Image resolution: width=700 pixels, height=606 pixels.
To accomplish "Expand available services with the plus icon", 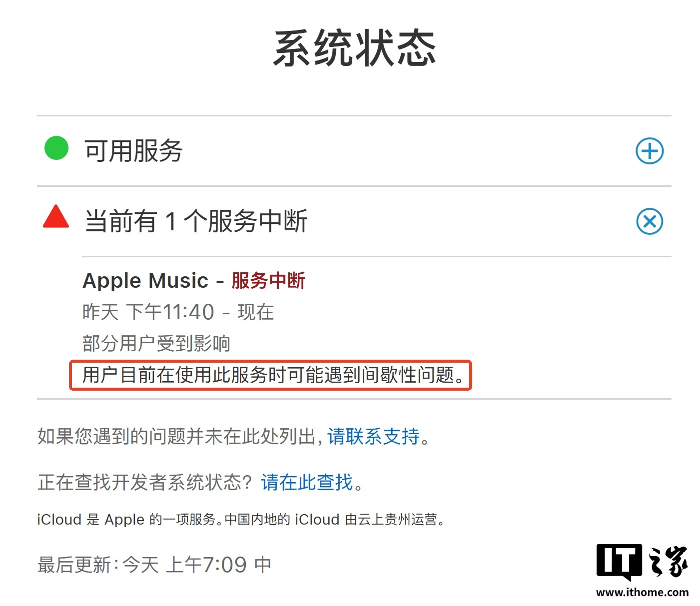I will [x=650, y=151].
